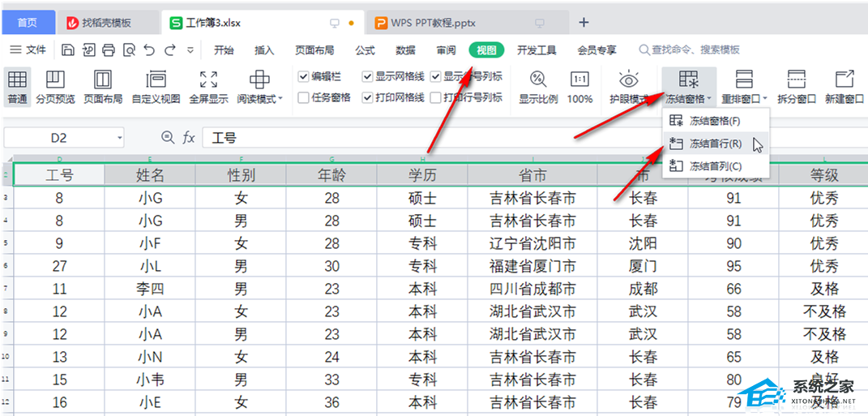Screen dimensions: 868x416
Task: Reset zoom with the 100% icon
Action: pos(579,87)
